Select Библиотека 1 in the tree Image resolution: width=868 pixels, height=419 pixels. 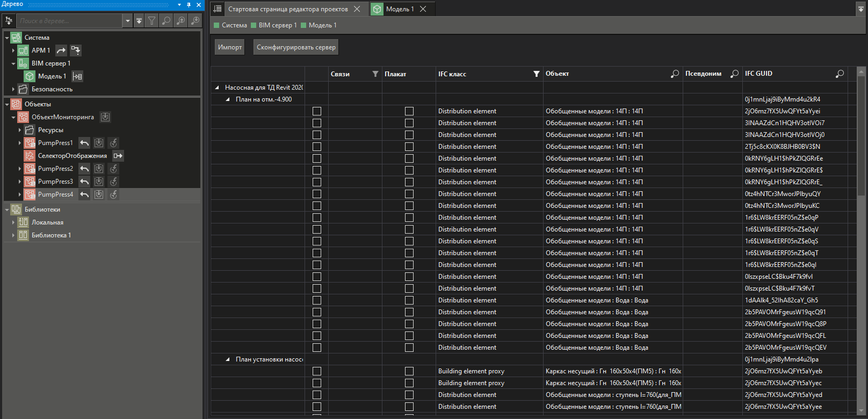(x=51, y=235)
